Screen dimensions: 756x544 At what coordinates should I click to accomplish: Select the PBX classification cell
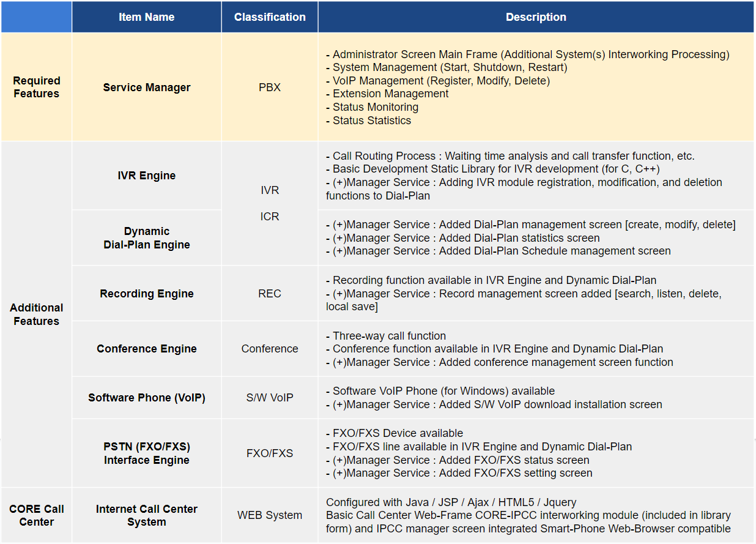pyautogui.click(x=270, y=88)
